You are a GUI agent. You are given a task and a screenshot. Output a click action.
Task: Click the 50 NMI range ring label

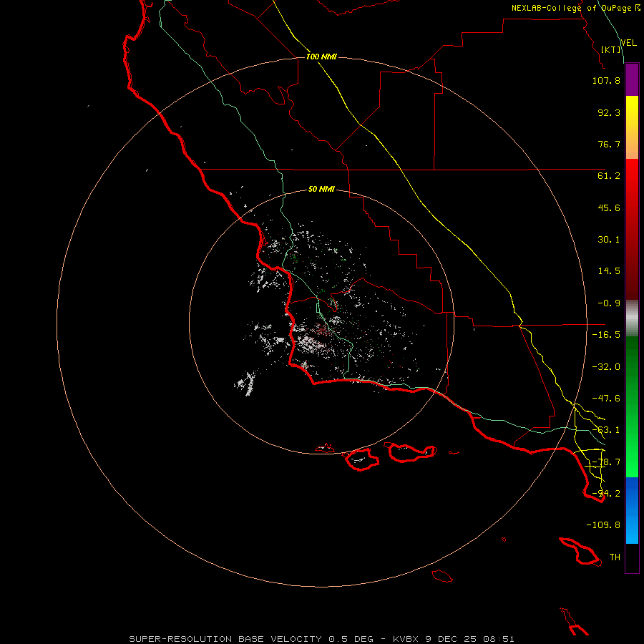(x=321, y=190)
